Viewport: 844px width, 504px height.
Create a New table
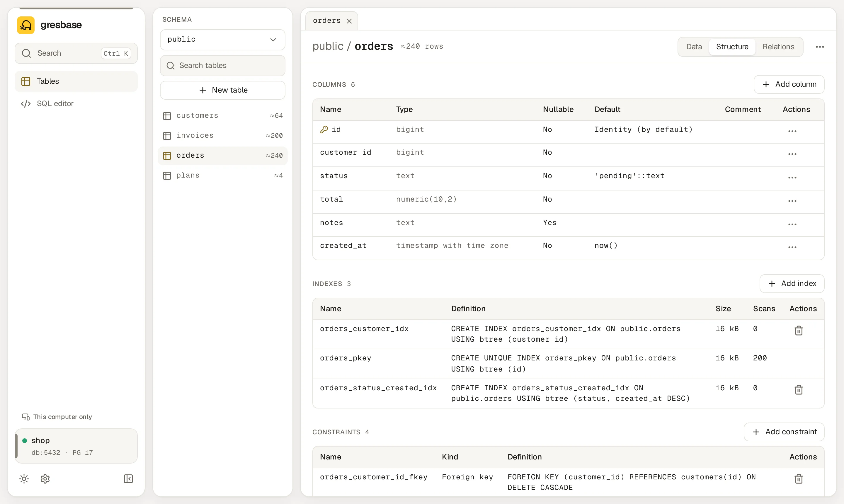click(222, 90)
